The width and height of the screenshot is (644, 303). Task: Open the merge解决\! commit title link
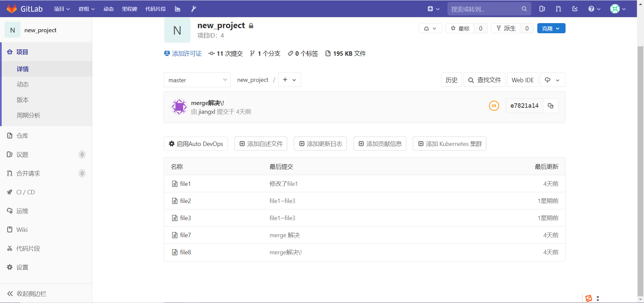pos(207,103)
